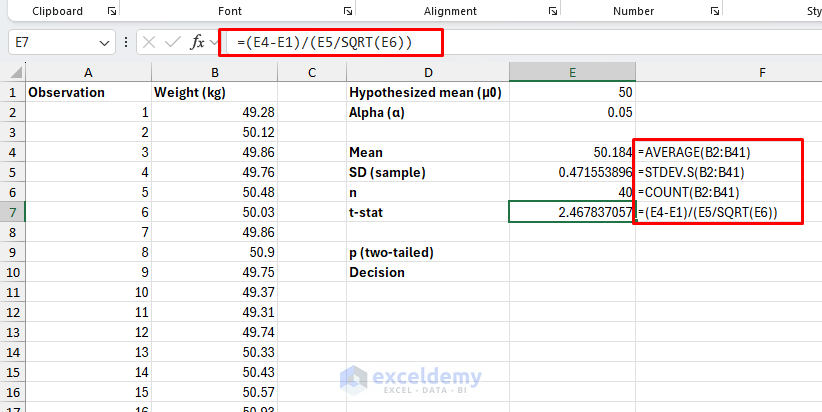This screenshot has height=412, width=822.
Task: Confirm the formula with the checkmark
Action: [x=172, y=42]
